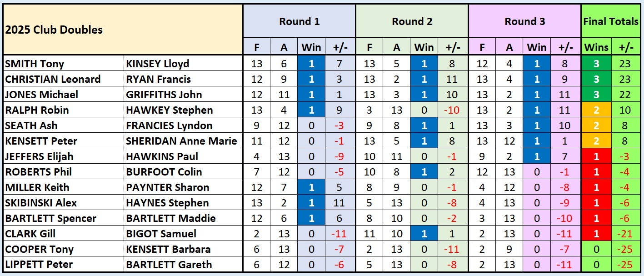Select the orange Wins cell for RALPH Robin
This screenshot has width=644, height=276.
596,110
